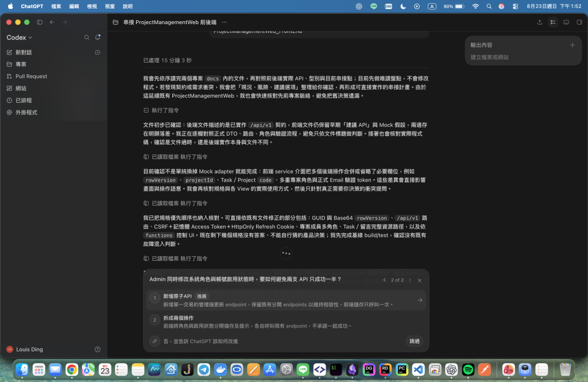Open the Apple menu
The width and height of the screenshot is (588, 382).
point(10,6)
